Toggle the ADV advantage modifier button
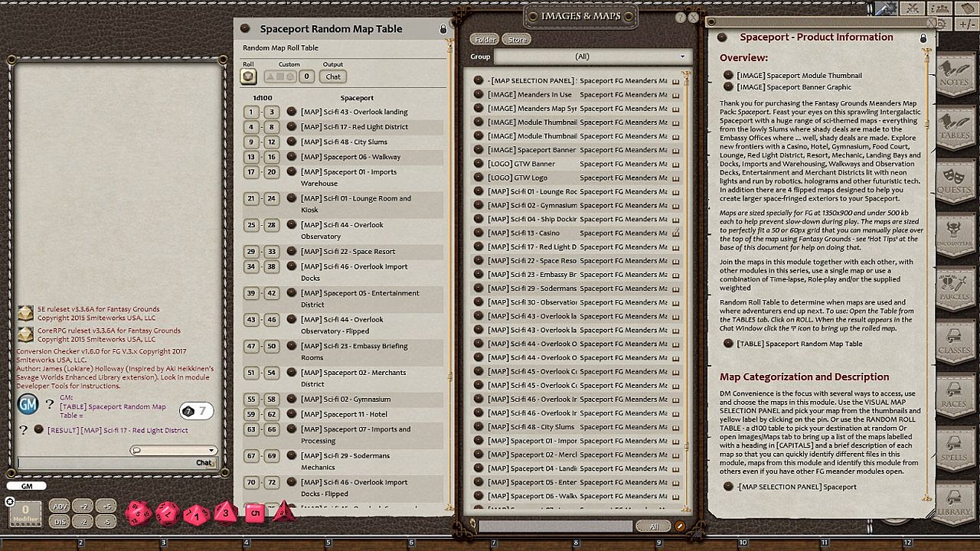The width and height of the screenshot is (980, 551). tap(59, 506)
